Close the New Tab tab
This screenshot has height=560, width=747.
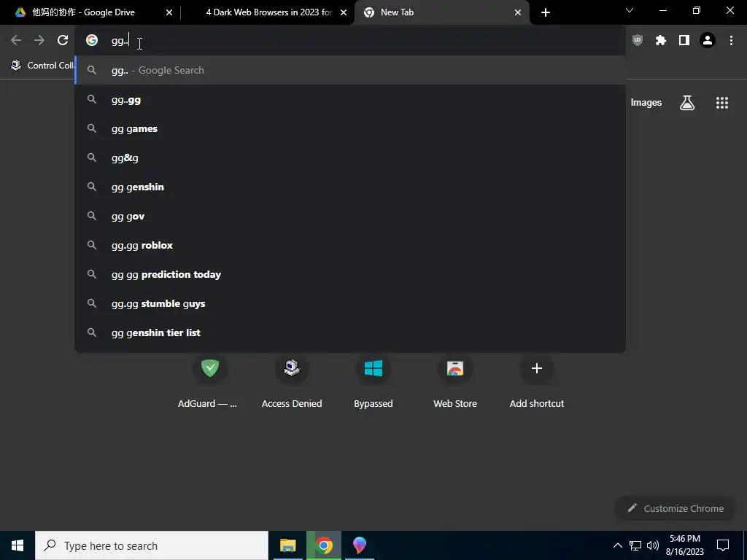[x=518, y=12]
